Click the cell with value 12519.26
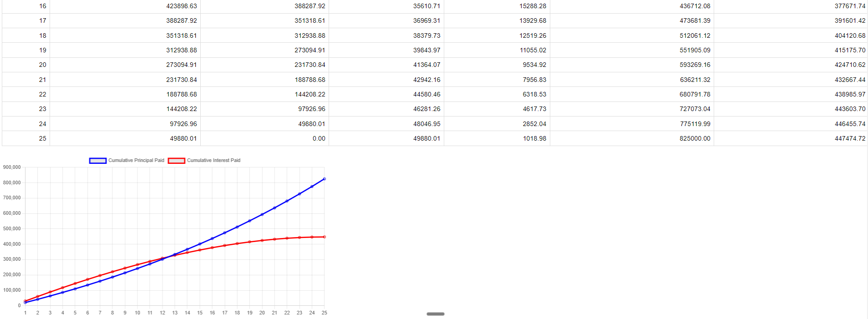Screen dimensions: 868x319 (x=533, y=35)
